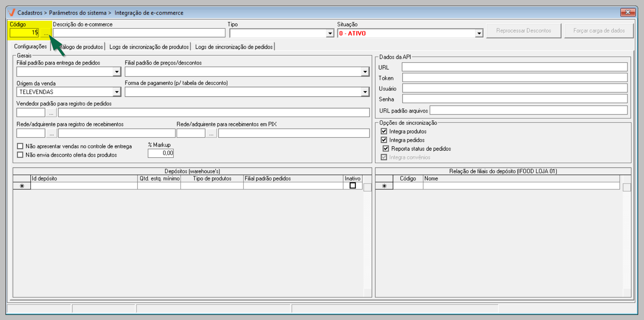This screenshot has width=644, height=320.
Task: Toggle Integra produtos checkbox
Action: tap(384, 131)
